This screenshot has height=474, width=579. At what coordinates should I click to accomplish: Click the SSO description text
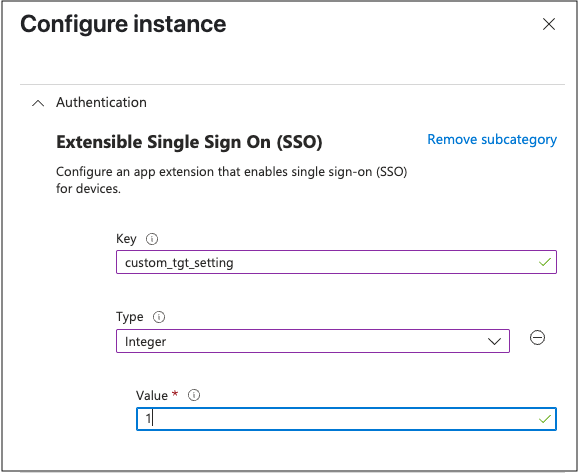[x=232, y=180]
